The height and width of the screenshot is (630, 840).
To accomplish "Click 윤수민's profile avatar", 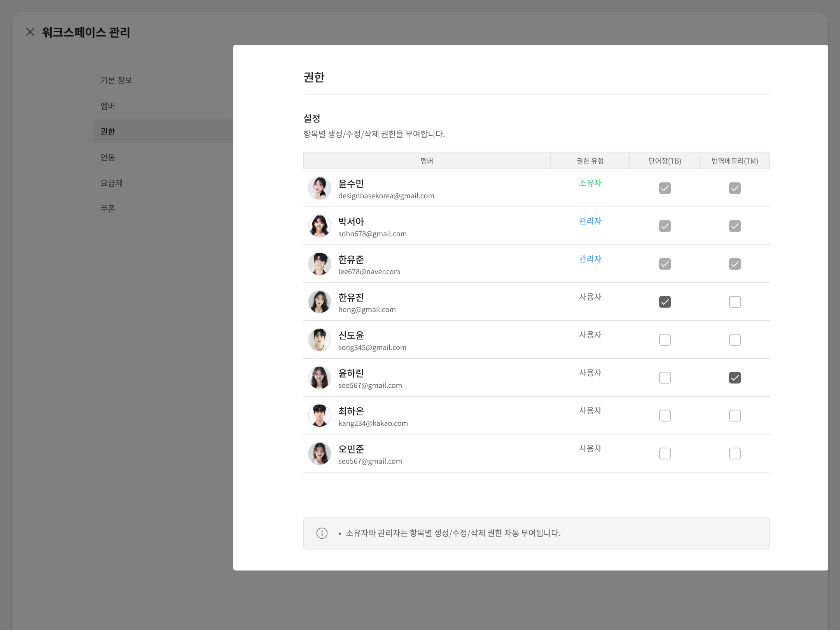I will (319, 188).
